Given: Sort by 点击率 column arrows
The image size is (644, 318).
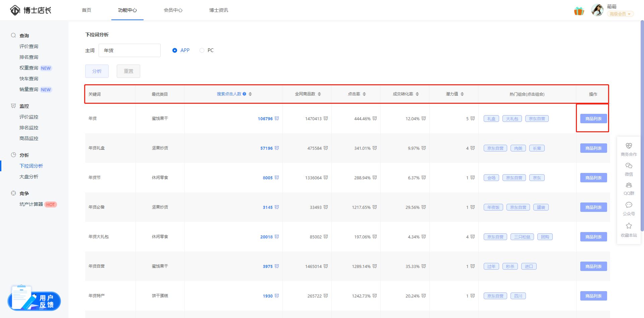Looking at the screenshot, I should pos(364,94).
